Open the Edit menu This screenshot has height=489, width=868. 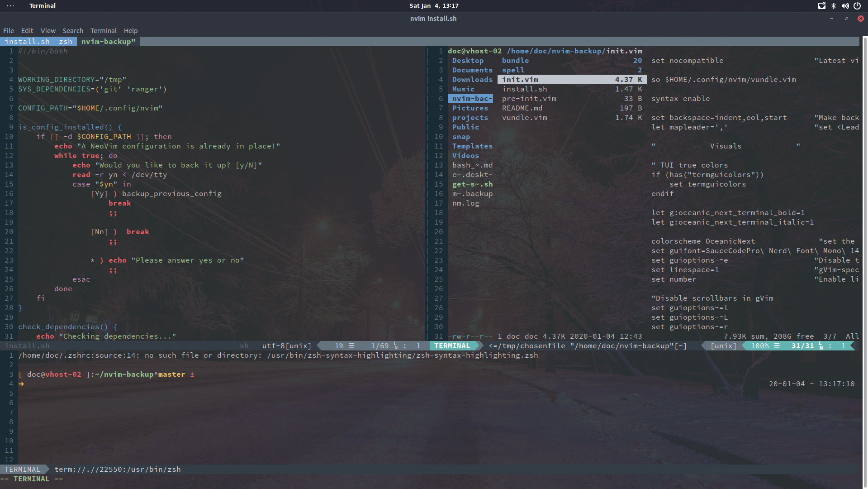click(x=27, y=31)
